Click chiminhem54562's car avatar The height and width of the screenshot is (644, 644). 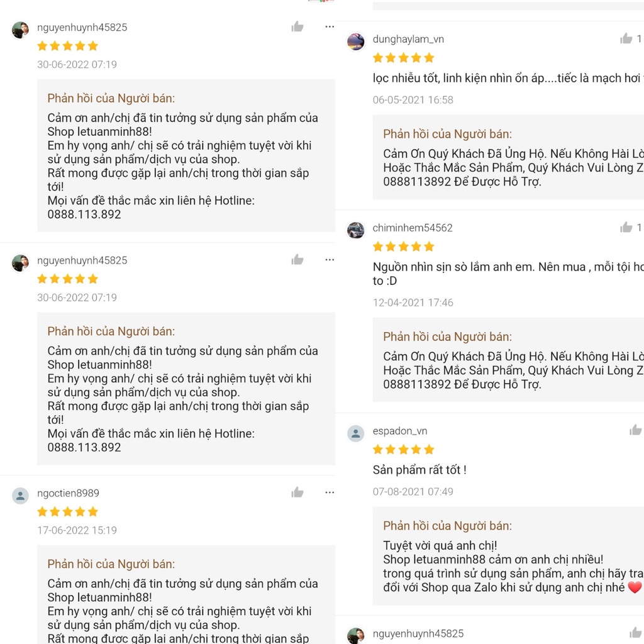356,230
